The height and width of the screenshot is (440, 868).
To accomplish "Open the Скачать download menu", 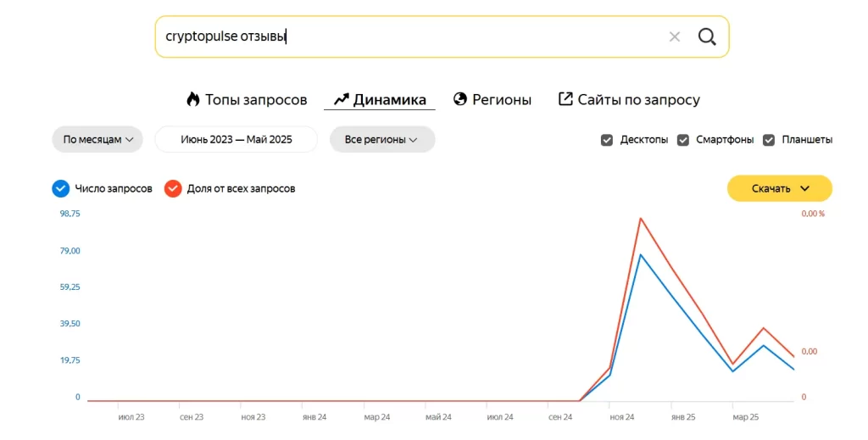I will [780, 189].
